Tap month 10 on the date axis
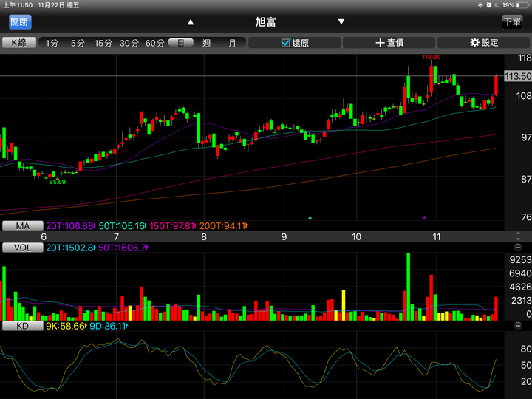 [356, 237]
